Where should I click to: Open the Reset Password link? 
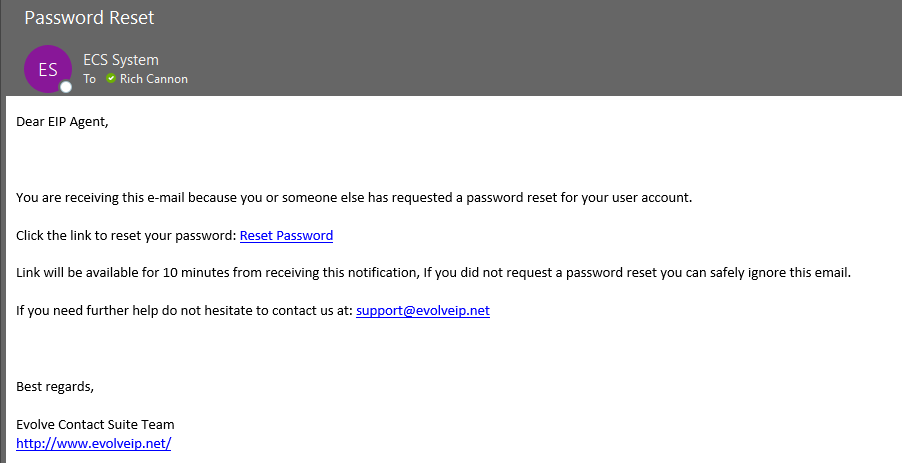pyautogui.click(x=286, y=236)
